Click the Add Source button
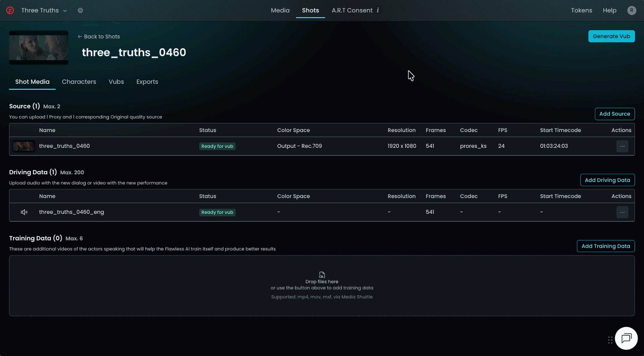Image resolution: width=644 pixels, height=356 pixels. (614, 114)
